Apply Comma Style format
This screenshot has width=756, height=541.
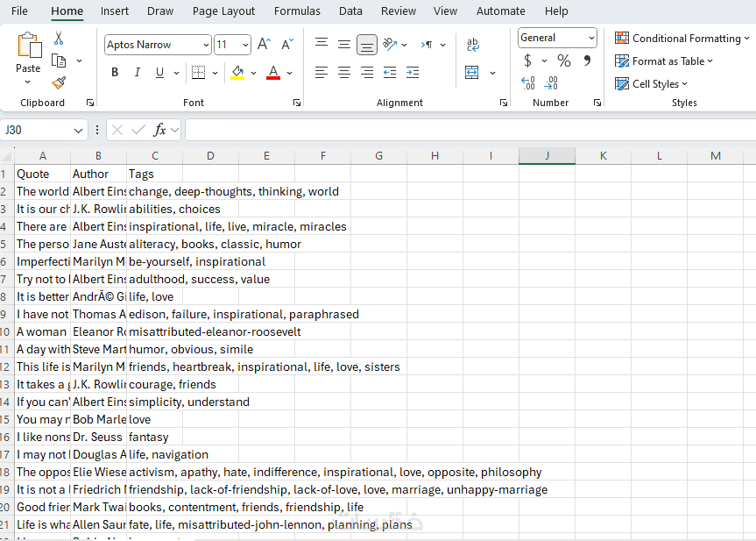tap(587, 61)
